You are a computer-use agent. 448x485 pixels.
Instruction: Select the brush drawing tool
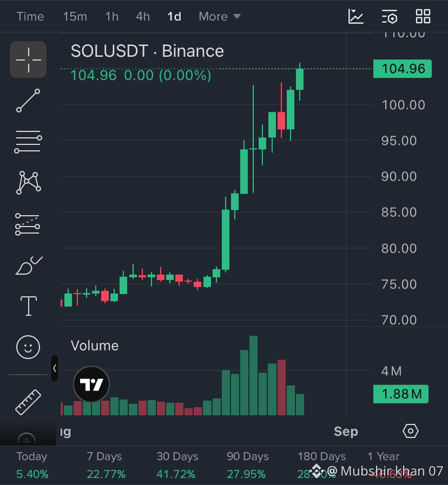[x=29, y=265]
